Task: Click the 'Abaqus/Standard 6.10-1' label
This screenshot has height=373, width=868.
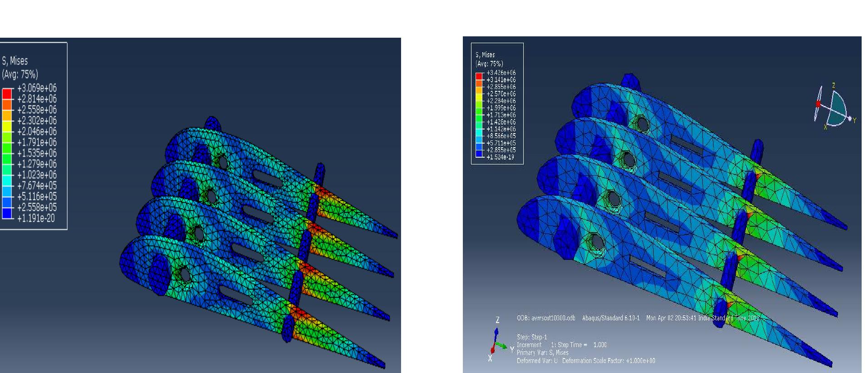Action: pyautogui.click(x=611, y=318)
